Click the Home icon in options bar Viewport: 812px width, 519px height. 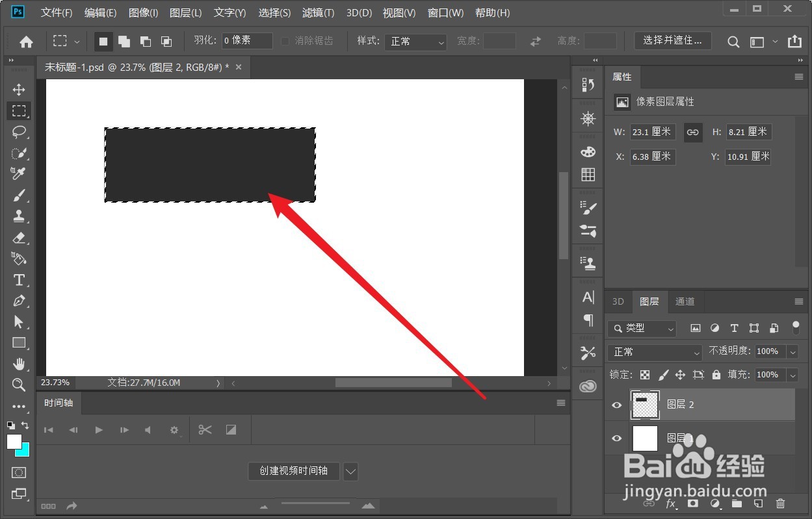click(x=26, y=42)
